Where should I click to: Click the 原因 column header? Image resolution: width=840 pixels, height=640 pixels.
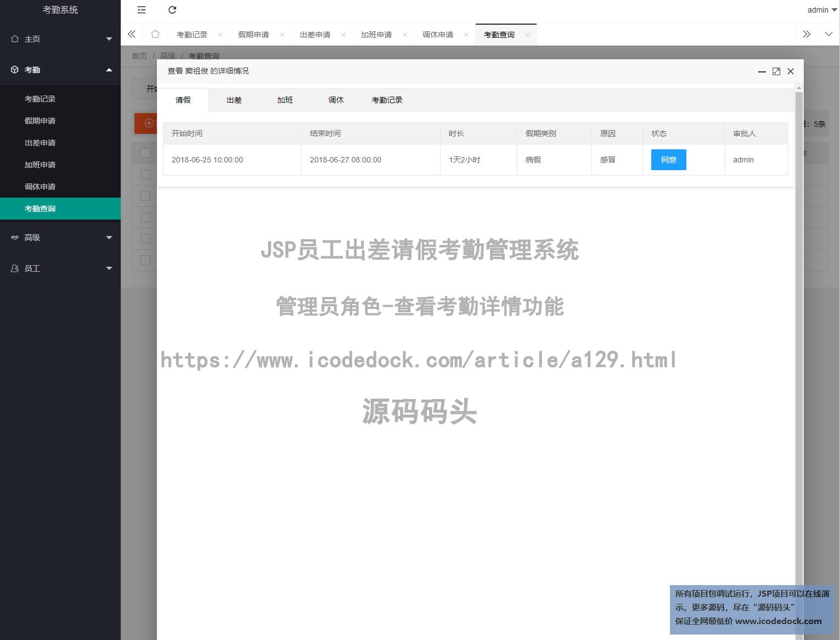[x=617, y=133]
